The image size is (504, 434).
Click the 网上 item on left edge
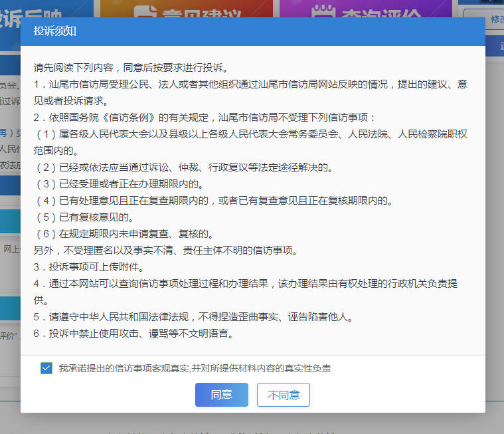pos(11,249)
